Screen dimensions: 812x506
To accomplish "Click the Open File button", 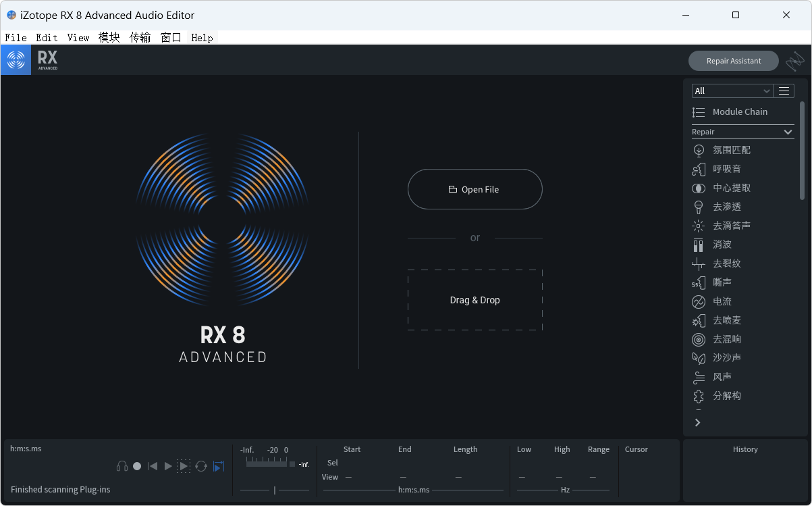I will (475, 189).
